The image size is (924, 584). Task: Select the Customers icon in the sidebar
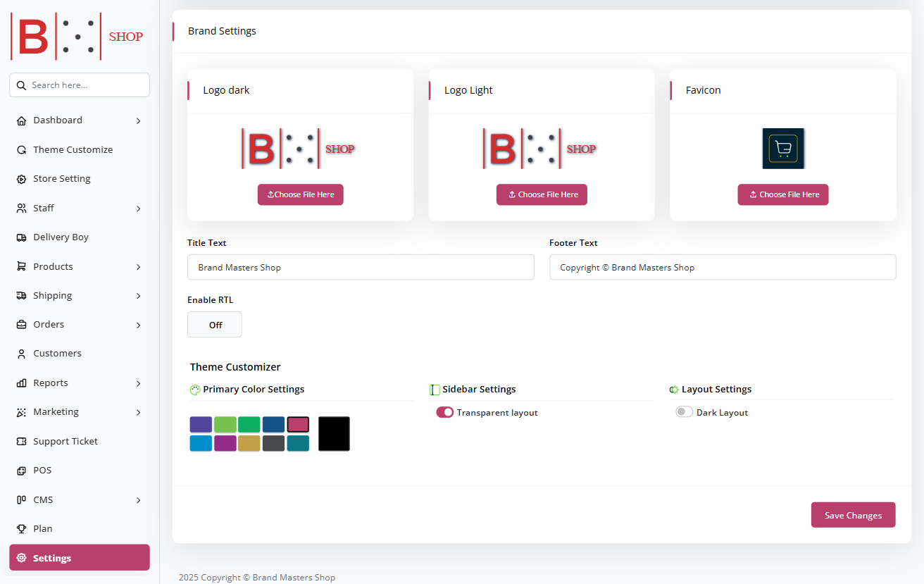(x=21, y=353)
